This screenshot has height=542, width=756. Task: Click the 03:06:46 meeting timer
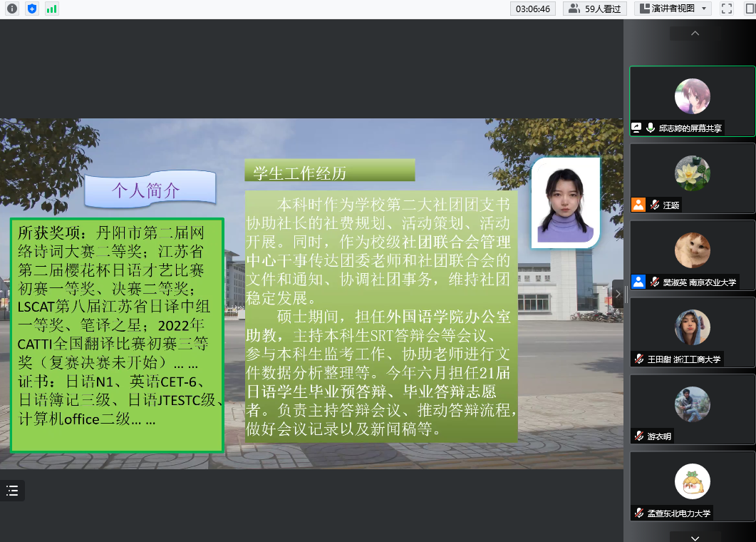coord(533,9)
